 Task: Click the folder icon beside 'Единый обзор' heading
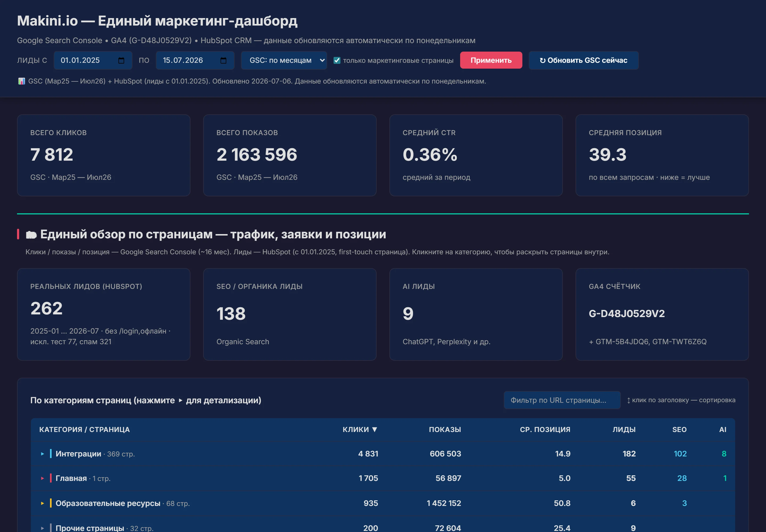[31, 235]
